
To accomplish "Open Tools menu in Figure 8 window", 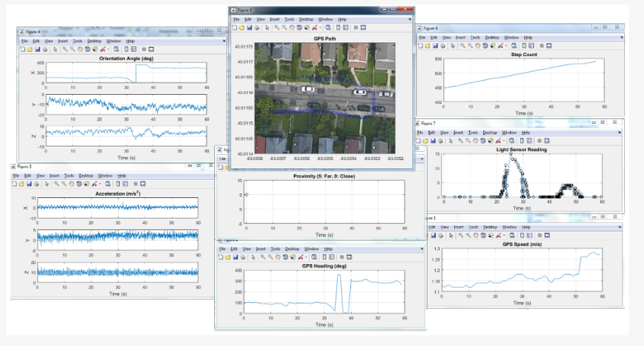I will click(289, 19).
